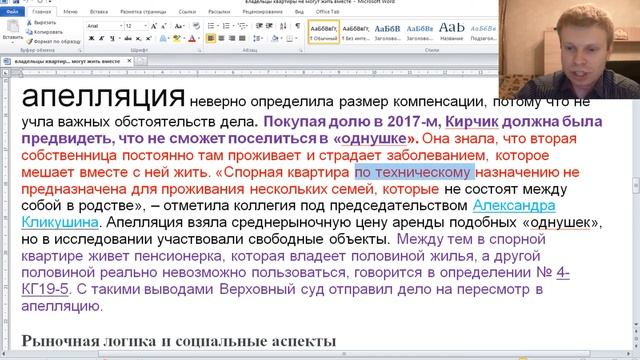Close the document tab with X
The image size is (640, 360).
pyautogui.click(x=129, y=61)
